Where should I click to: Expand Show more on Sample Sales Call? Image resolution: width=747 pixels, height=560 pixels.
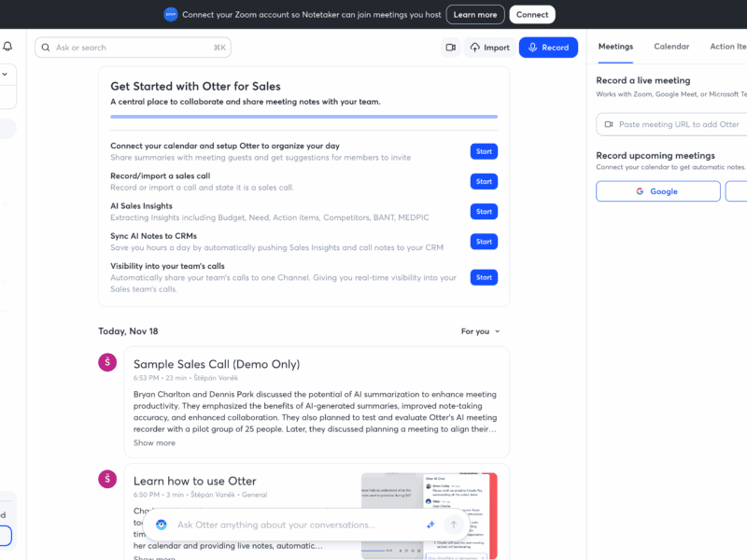[x=154, y=442]
